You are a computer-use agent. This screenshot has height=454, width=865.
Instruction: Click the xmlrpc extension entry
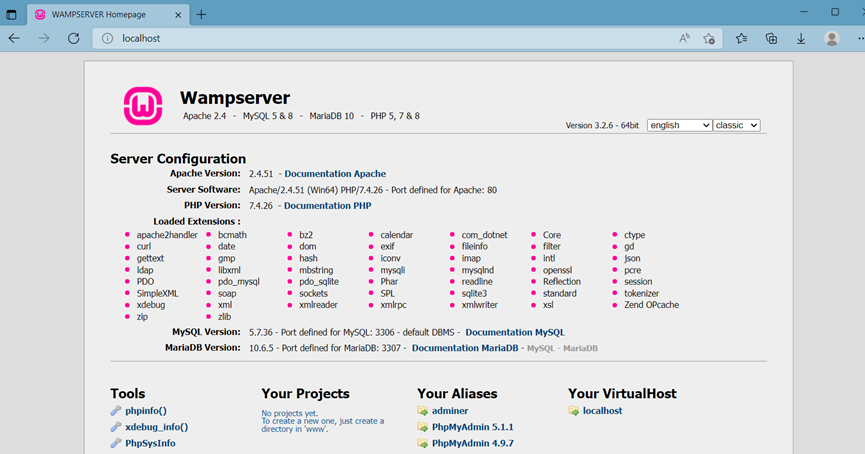(x=393, y=305)
